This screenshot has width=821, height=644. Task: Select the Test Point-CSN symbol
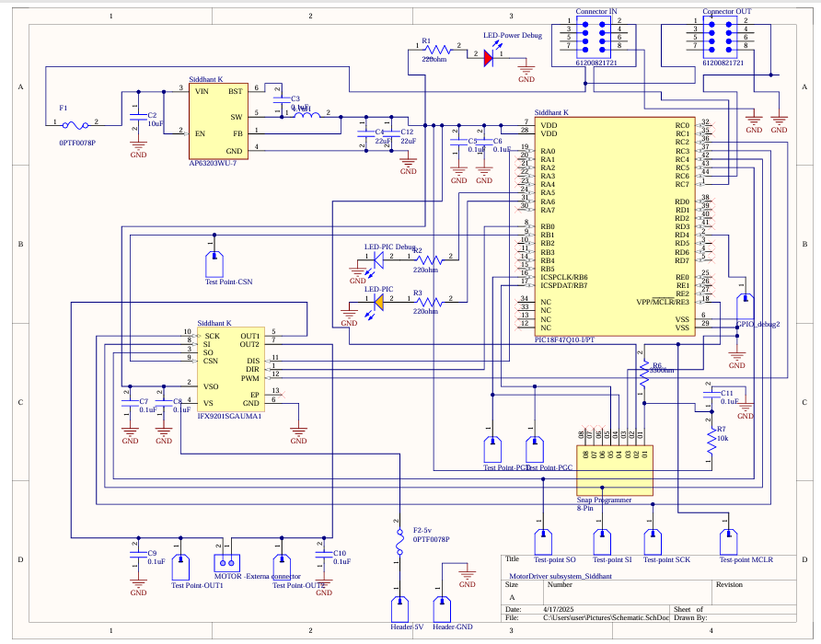(214, 264)
